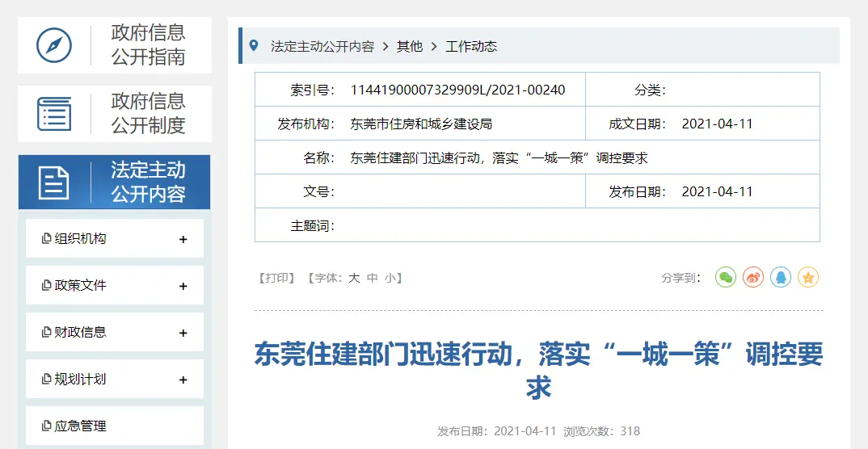Screen dimensions: 868x449
Task: Set font size to 大
Action: 354,278
